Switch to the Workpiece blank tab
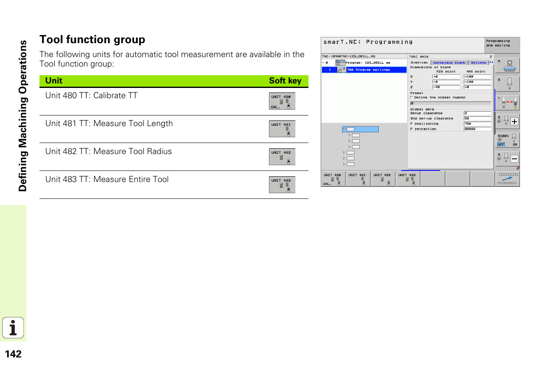Viewport: 556px width, 392px height. pyautogui.click(x=449, y=62)
